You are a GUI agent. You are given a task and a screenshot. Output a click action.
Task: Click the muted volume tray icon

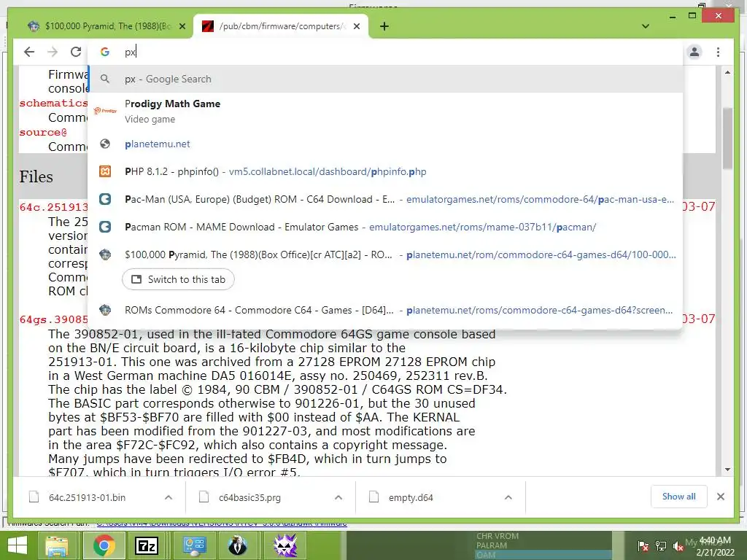pos(678,546)
